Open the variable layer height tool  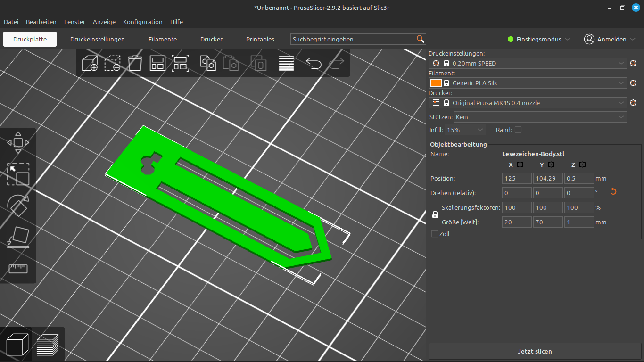[286, 63]
